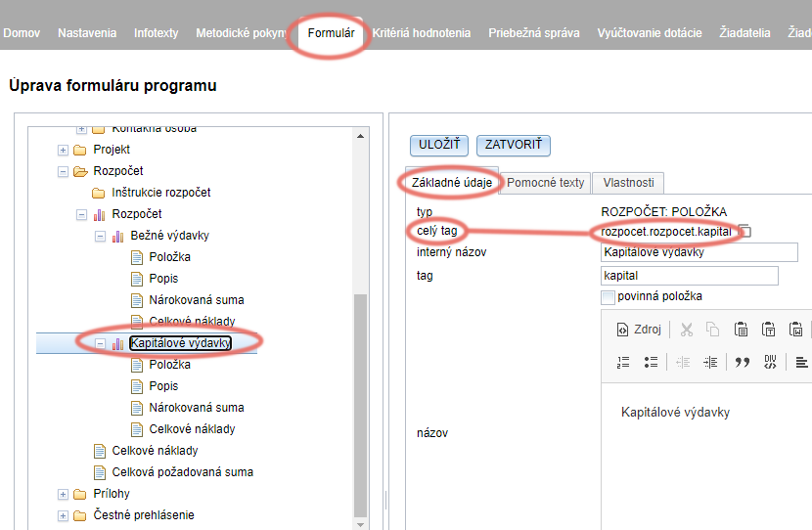Click the tree panel vertical scrollbar thumb
Screen dimensions: 812x530
tap(360, 405)
